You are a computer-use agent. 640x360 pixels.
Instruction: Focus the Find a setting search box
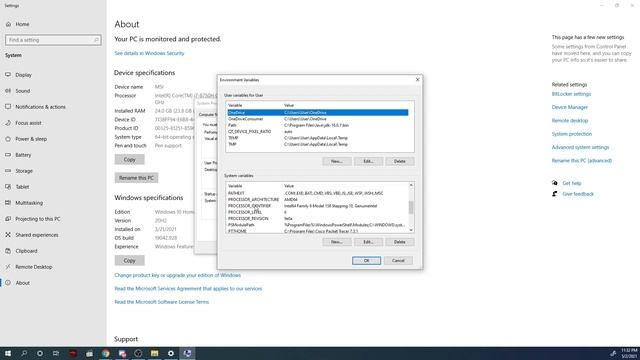click(x=53, y=40)
